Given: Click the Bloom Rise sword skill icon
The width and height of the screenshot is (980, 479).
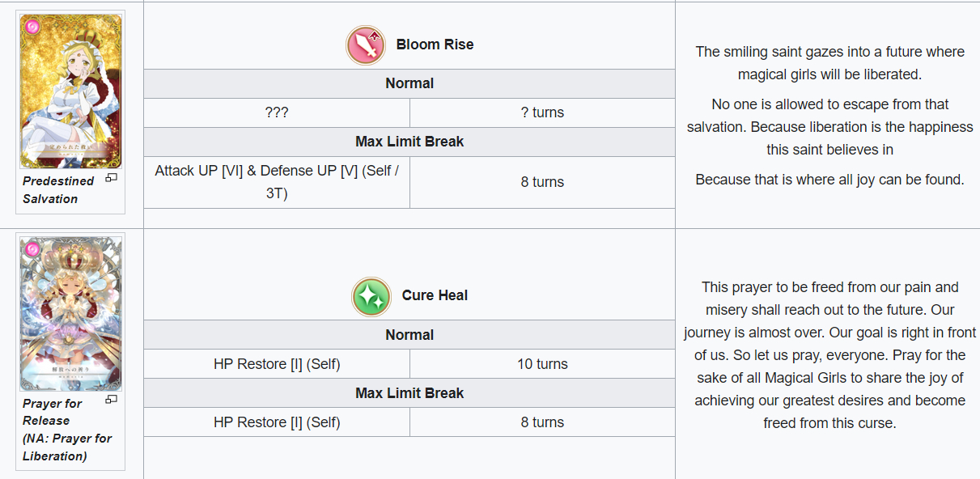Looking at the screenshot, I should (x=367, y=45).
